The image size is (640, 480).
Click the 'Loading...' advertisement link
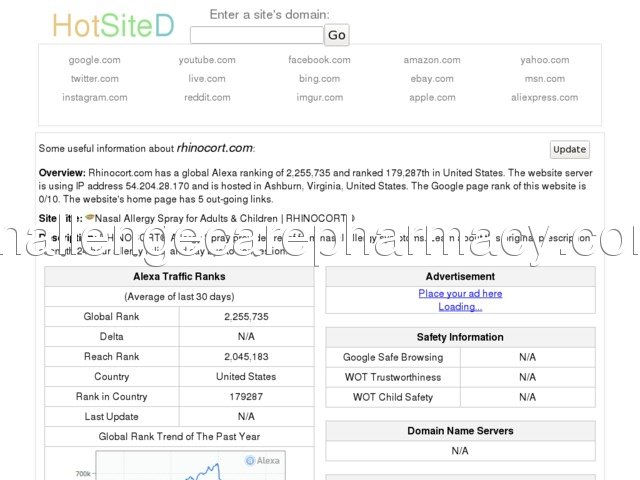pos(460,307)
